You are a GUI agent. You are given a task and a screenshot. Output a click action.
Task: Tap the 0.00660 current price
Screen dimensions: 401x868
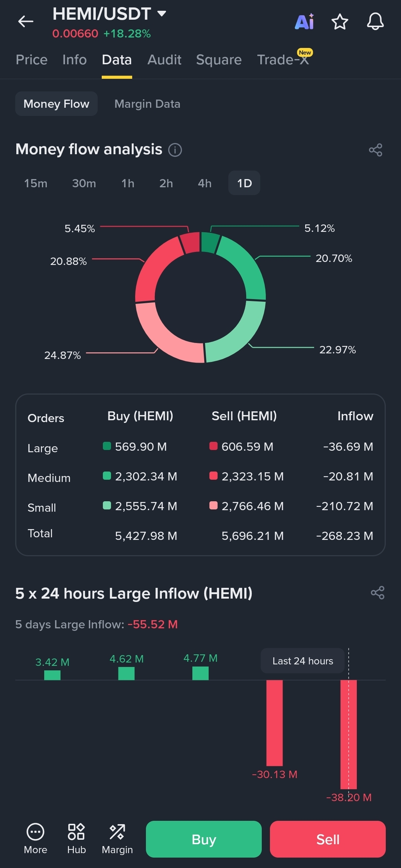click(75, 34)
